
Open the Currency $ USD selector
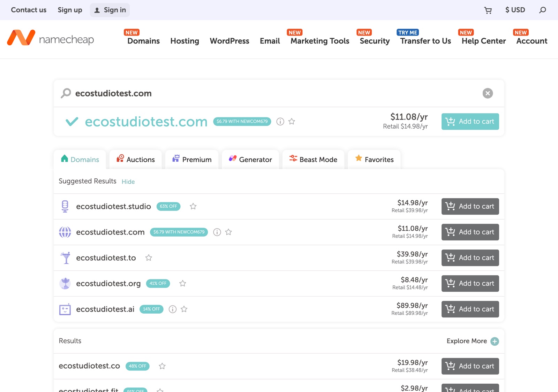coord(515,10)
